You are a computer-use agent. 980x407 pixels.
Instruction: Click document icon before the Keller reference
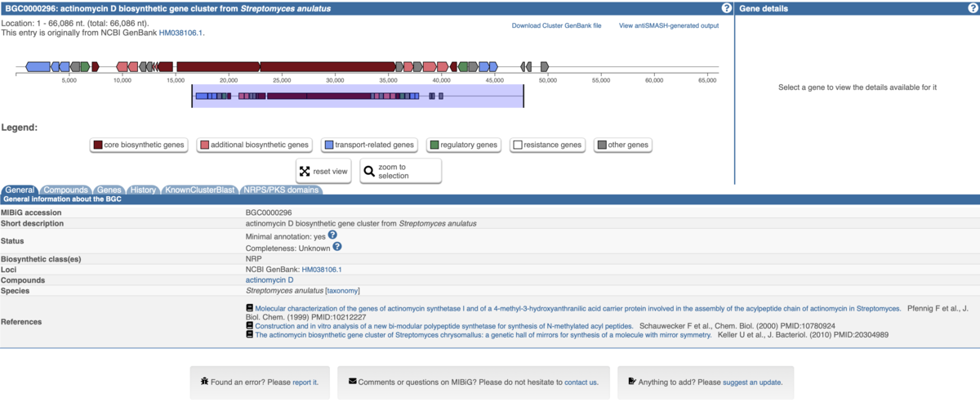[250, 334]
